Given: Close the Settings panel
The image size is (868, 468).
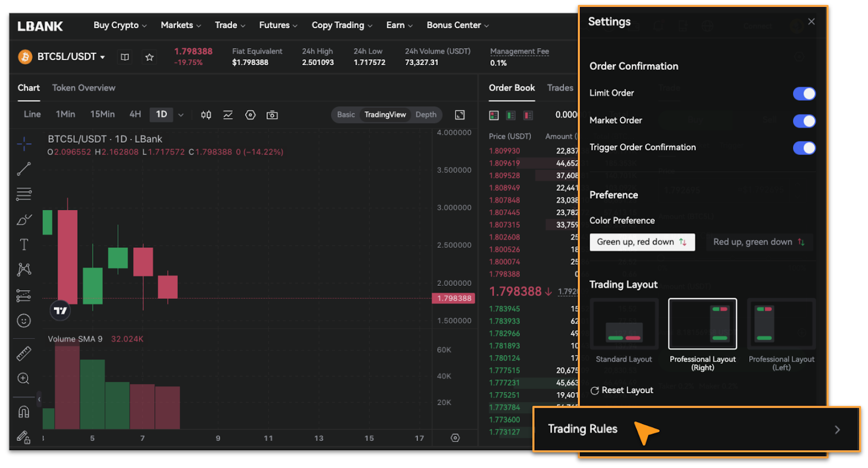Looking at the screenshot, I should click(812, 22).
